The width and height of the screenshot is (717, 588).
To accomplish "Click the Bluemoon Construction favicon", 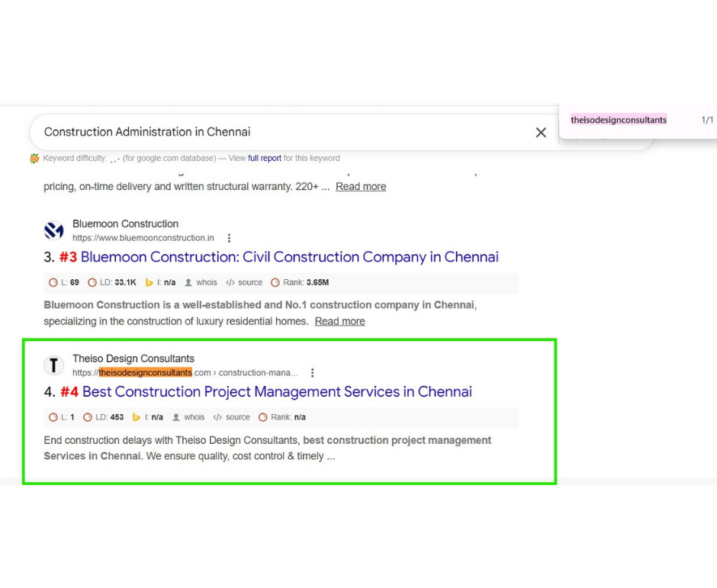I will pyautogui.click(x=53, y=230).
